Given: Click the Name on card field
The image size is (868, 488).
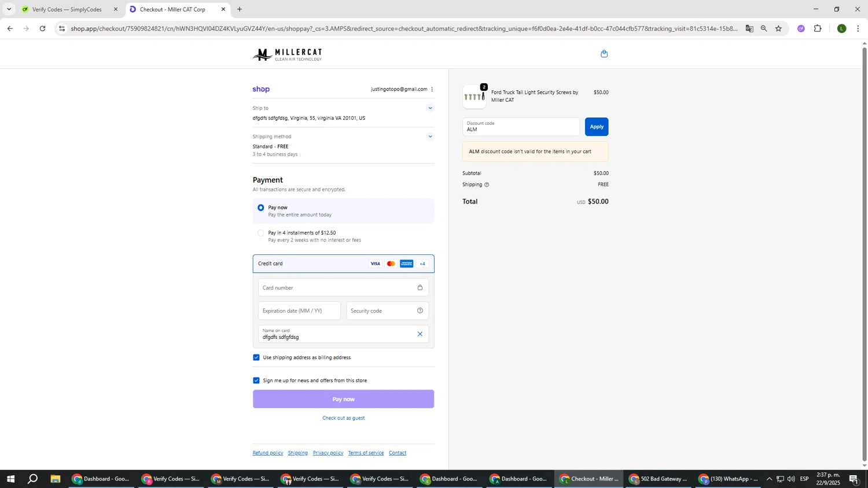Looking at the screenshot, I should pos(344,334).
